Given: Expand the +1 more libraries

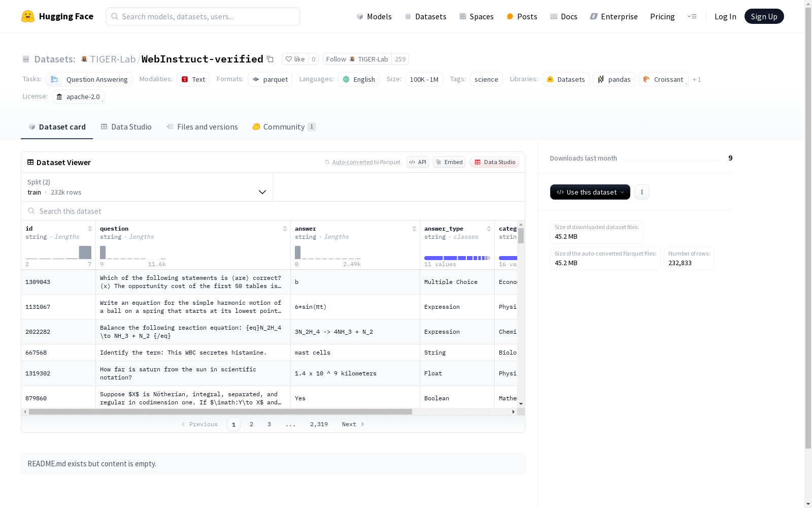Looking at the screenshot, I should pyautogui.click(x=697, y=79).
